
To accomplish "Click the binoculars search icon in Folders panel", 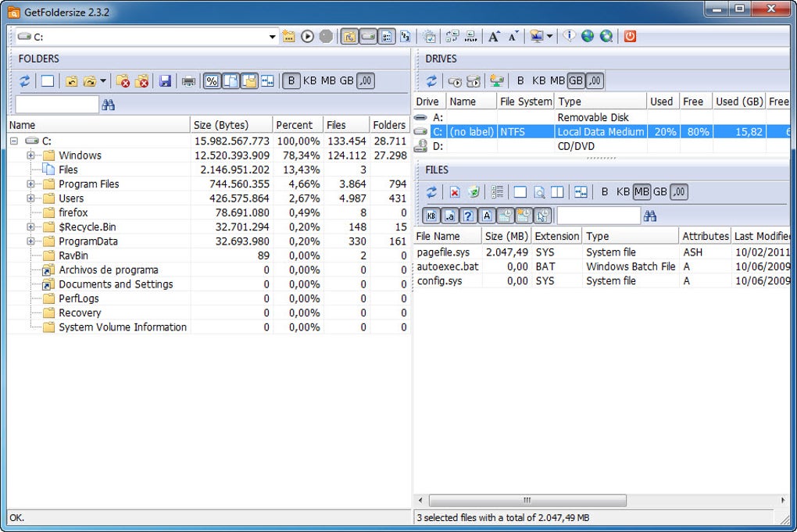I will click(x=109, y=105).
